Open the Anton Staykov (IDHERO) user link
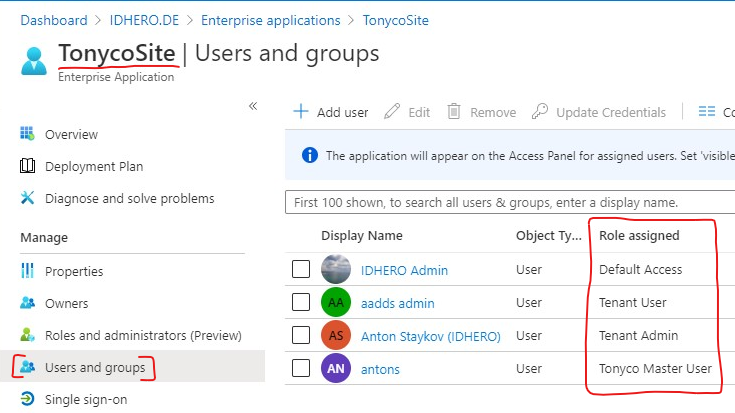 tap(430, 336)
